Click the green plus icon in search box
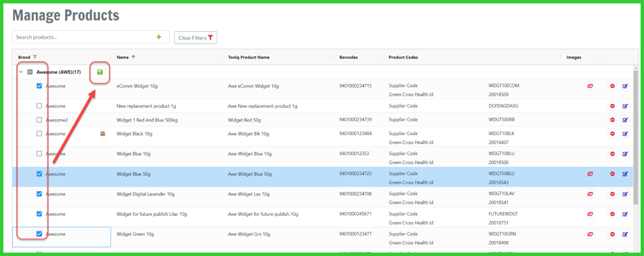 coord(159,37)
